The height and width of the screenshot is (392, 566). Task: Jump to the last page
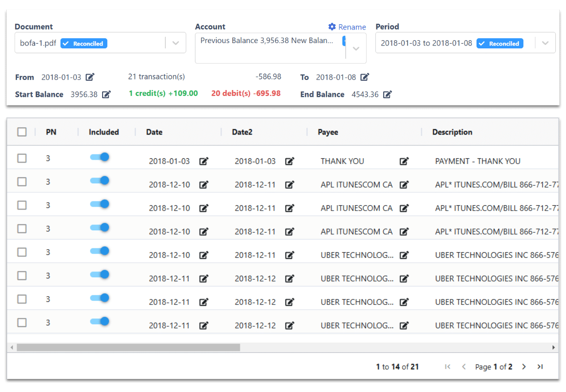click(540, 367)
